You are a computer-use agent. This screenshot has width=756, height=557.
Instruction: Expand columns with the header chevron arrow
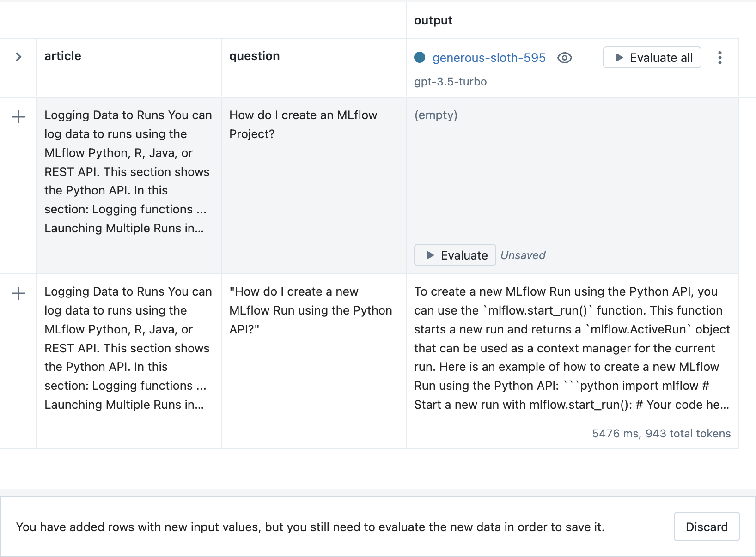pos(18,57)
